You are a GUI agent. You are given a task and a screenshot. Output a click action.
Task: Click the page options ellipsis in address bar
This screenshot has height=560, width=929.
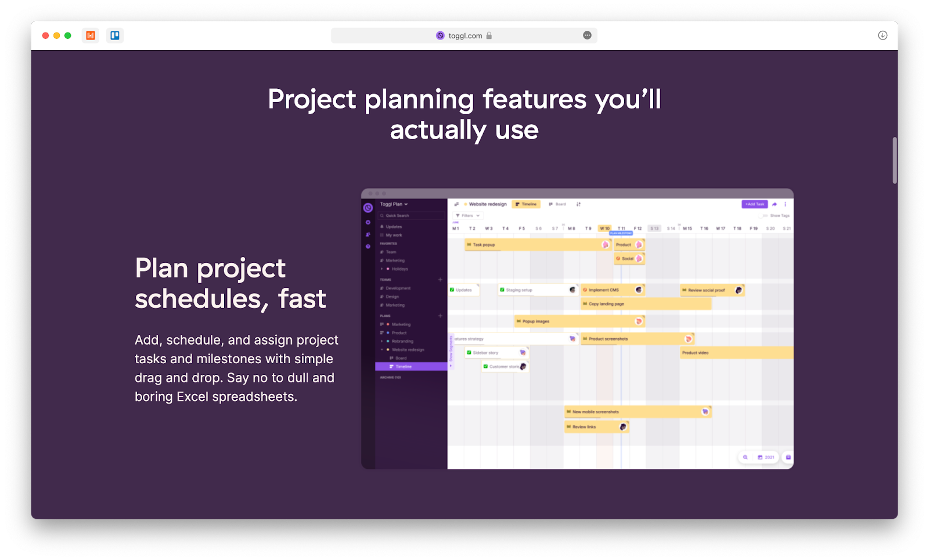(588, 35)
